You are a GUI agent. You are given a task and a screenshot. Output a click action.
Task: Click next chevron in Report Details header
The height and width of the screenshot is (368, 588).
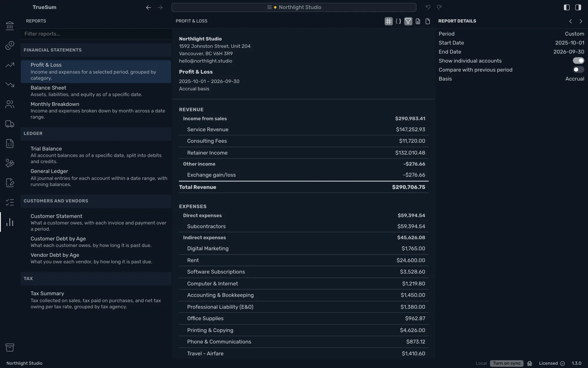(581, 21)
